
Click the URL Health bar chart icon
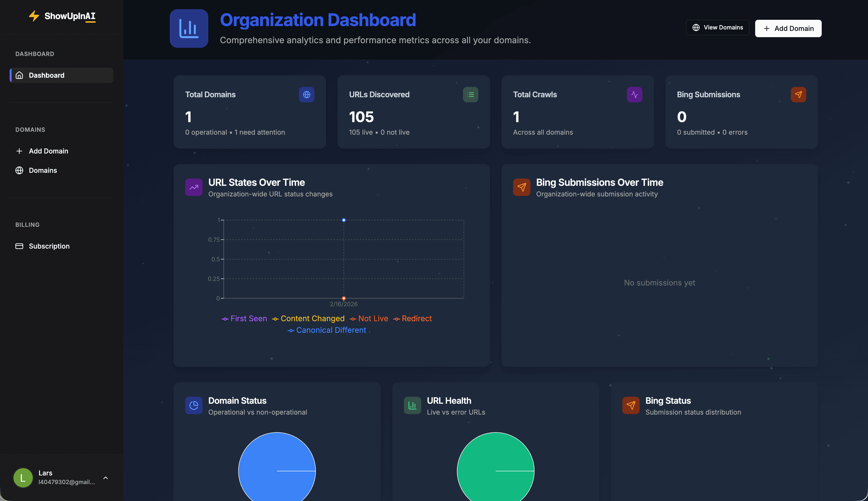412,405
